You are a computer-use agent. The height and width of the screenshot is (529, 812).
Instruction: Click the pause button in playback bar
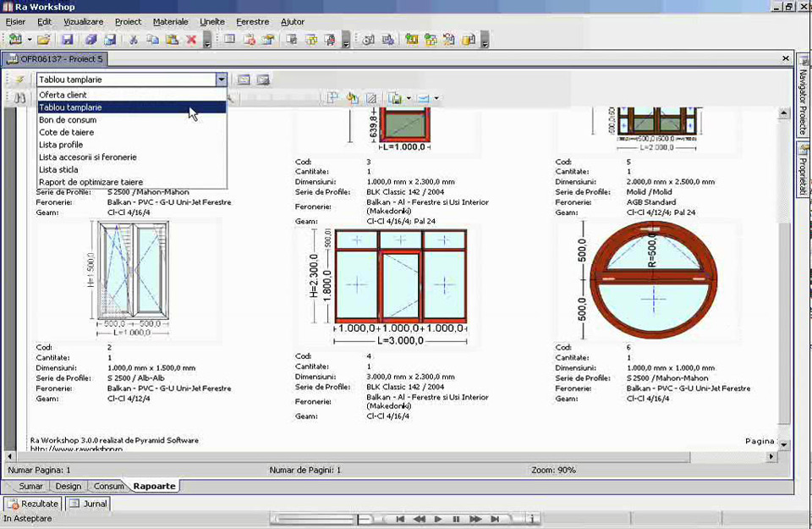[456, 518]
